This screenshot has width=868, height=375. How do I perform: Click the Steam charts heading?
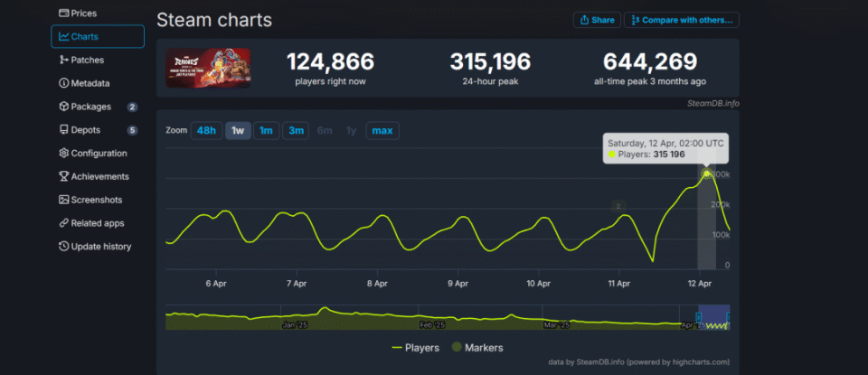(214, 21)
